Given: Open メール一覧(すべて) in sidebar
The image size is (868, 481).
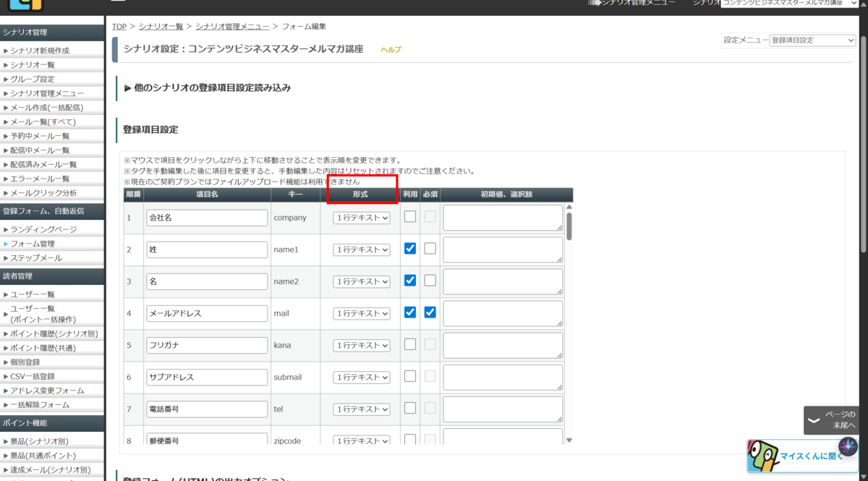Looking at the screenshot, I should click(x=43, y=122).
